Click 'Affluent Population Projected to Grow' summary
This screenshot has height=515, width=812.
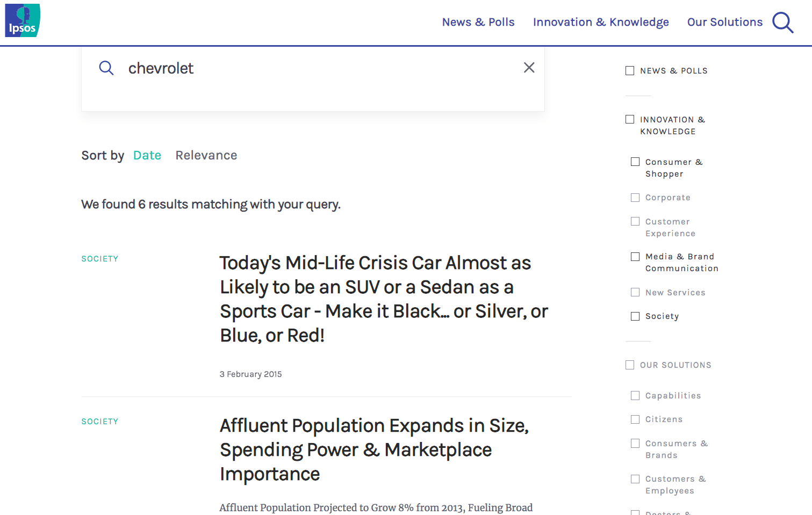(376, 507)
